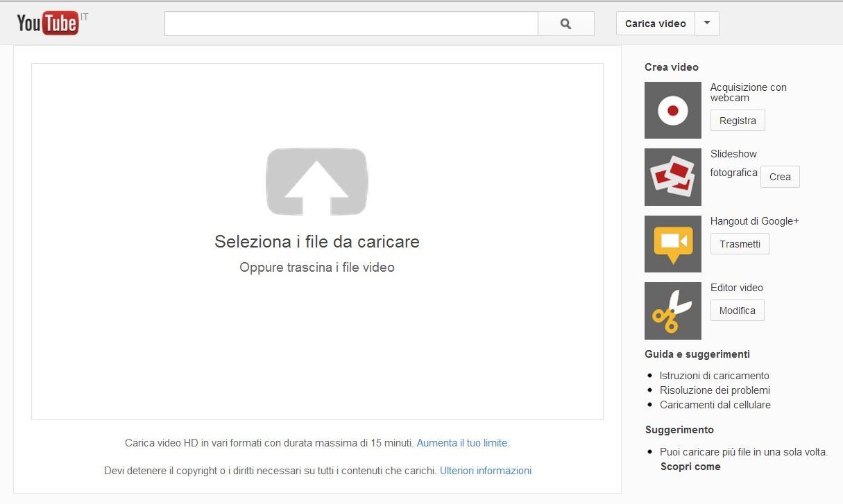Click the Trasmetti button
This screenshot has width=843, height=504.
740,244
